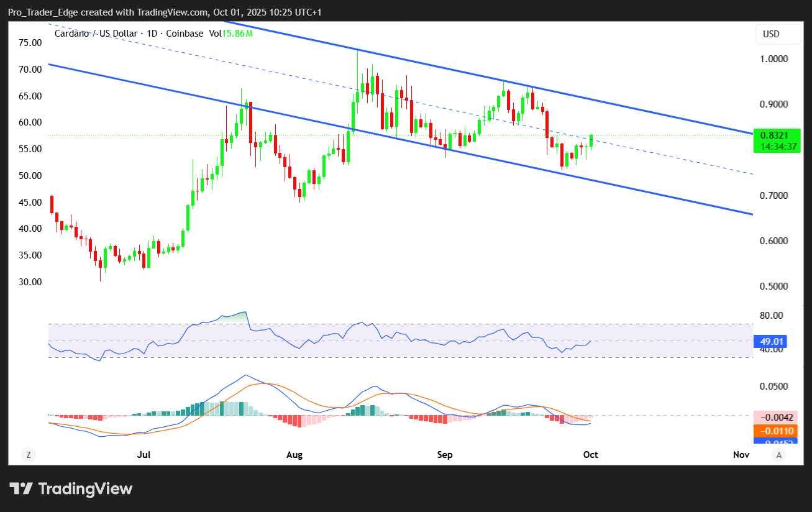Click the Nov label on time axis

coord(741,455)
